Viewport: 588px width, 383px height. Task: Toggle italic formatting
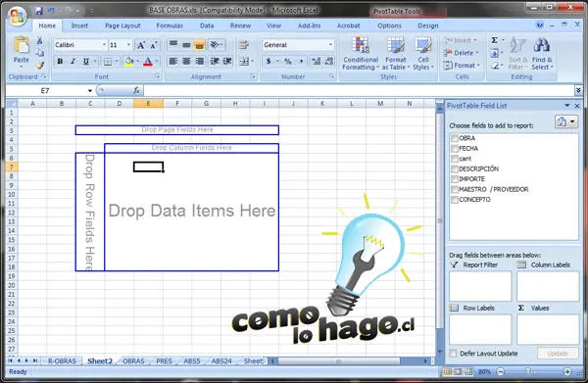tap(73, 61)
